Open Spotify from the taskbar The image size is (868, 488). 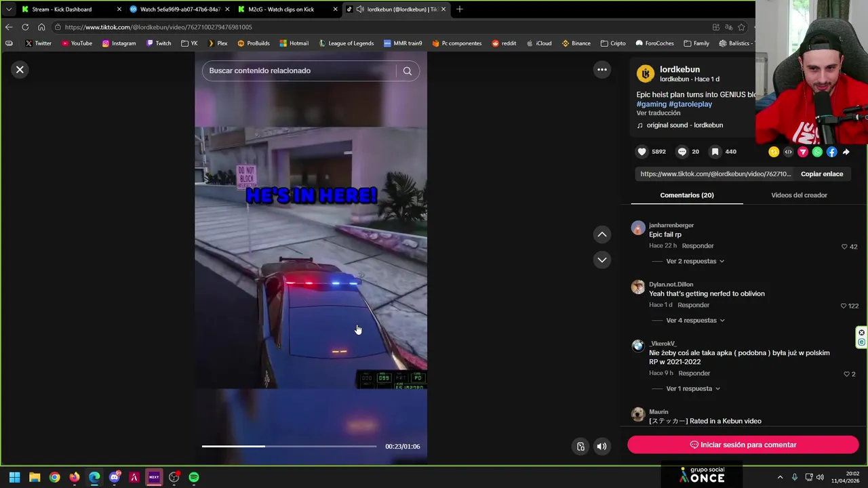pyautogui.click(x=194, y=477)
